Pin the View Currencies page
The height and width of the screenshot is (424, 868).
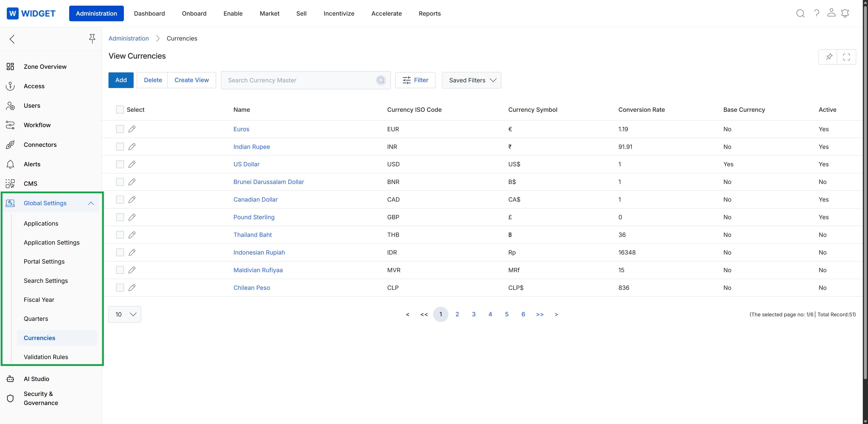(x=829, y=57)
